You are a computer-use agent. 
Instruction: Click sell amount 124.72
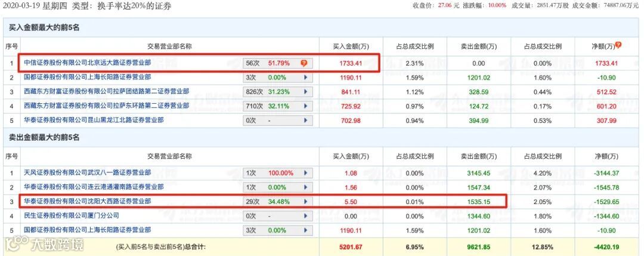tap(478, 106)
